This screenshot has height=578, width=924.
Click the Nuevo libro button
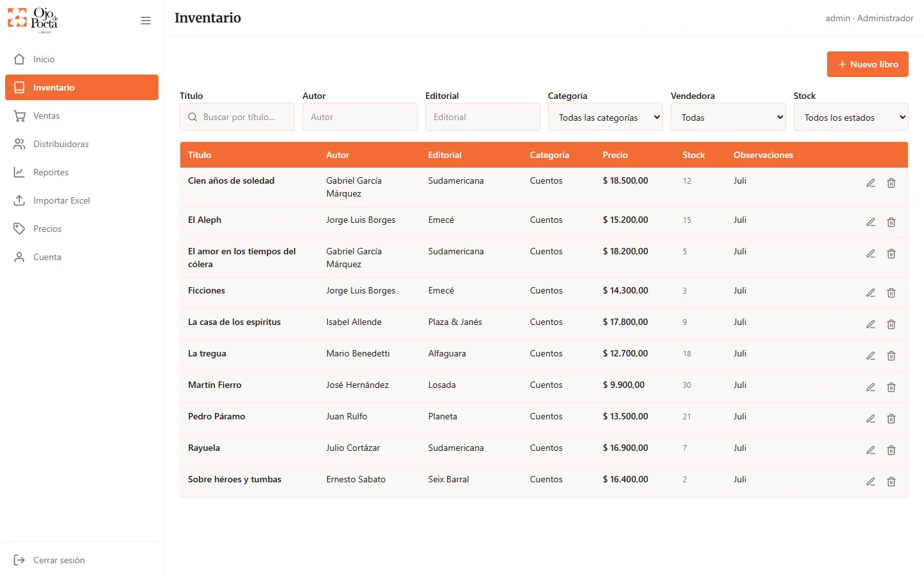click(x=868, y=64)
